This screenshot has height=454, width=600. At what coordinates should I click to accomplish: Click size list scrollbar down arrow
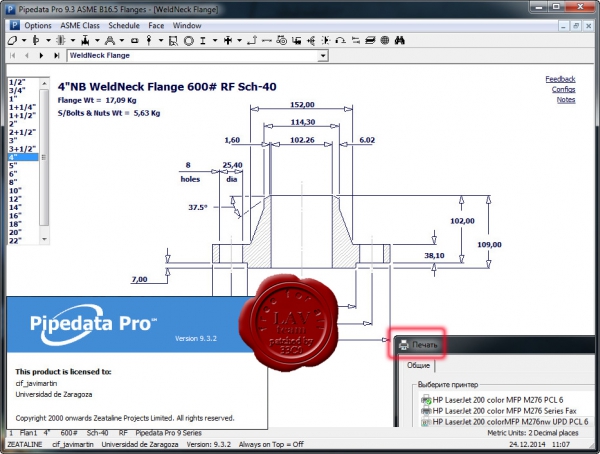coord(44,239)
